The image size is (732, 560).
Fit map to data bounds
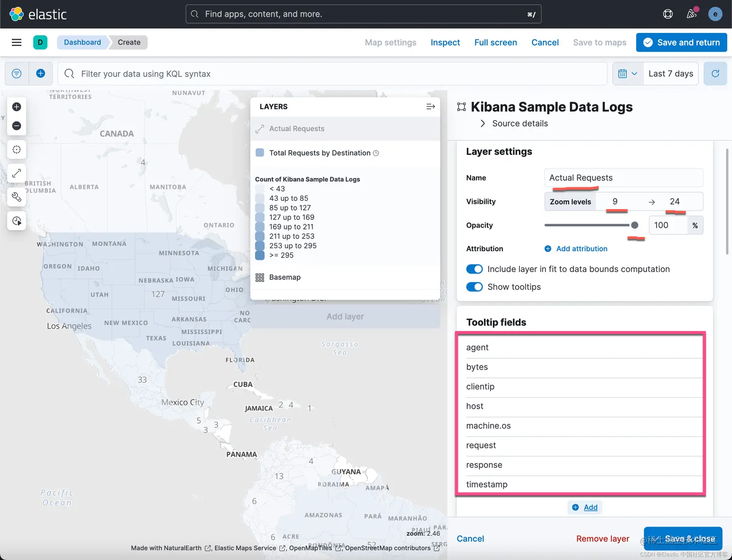click(16, 150)
